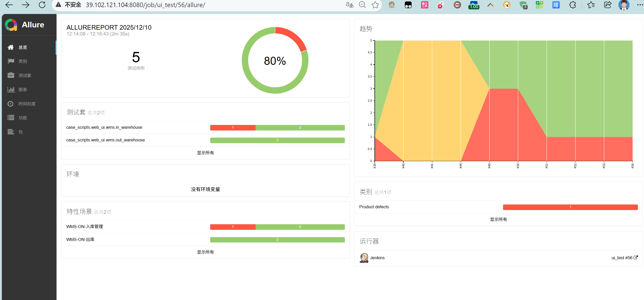The image size is (644, 300).
Task: Open the 图表 bar chart icon
Action: [11, 89]
